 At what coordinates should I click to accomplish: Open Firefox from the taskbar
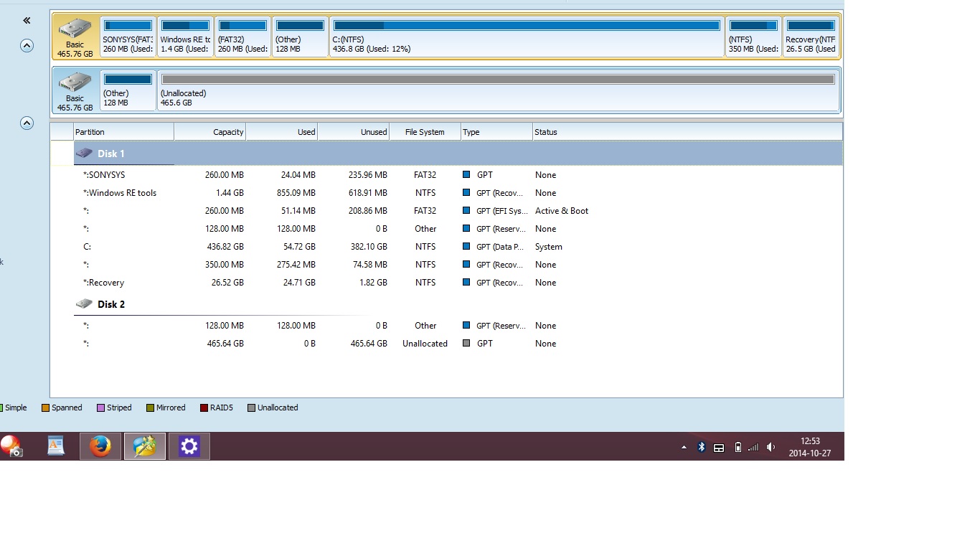click(100, 446)
